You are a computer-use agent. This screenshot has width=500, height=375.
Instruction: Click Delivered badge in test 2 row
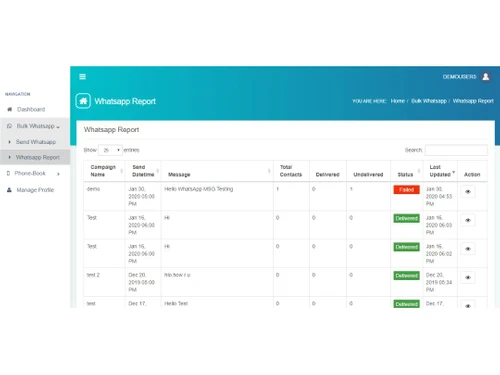tap(406, 275)
